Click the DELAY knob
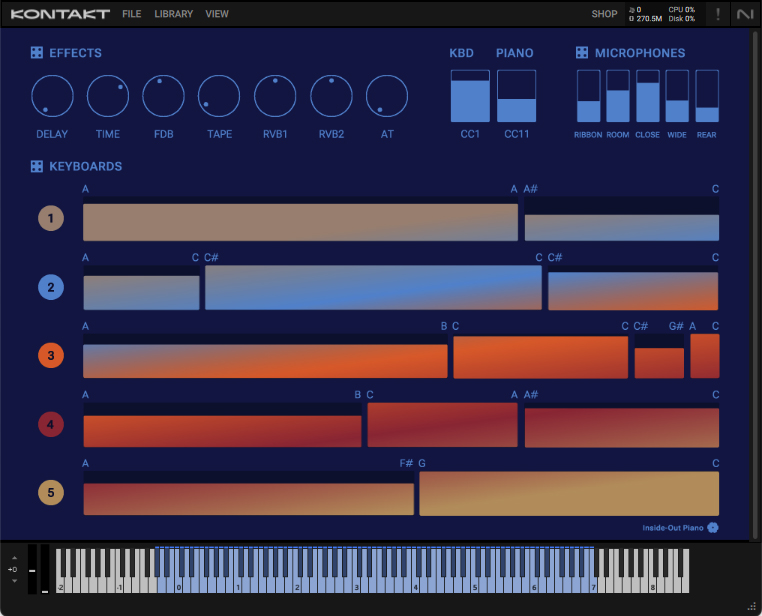 point(52,97)
